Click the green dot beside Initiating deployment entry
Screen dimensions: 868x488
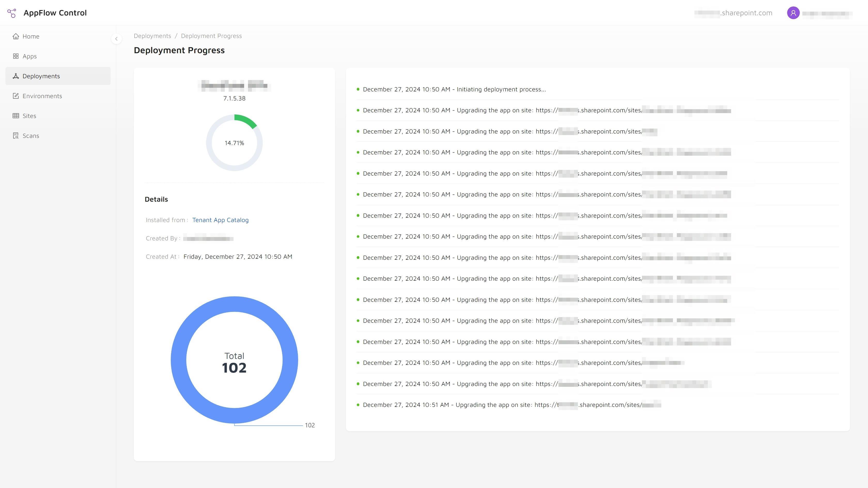click(358, 89)
